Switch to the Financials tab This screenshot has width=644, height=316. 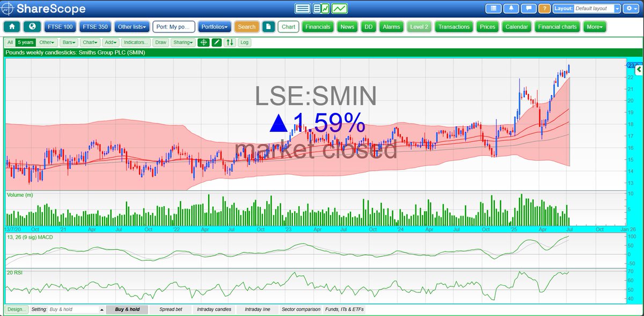(318, 27)
